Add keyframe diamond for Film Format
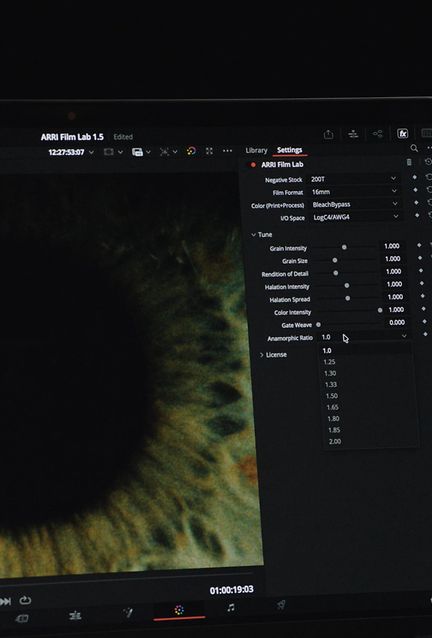Screen dimensions: 432x638 [415, 190]
